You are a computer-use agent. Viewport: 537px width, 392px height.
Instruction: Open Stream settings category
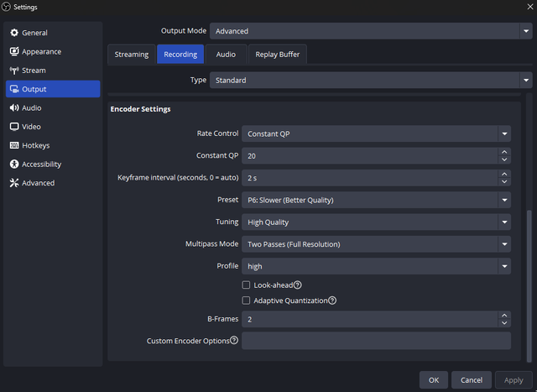tap(53, 71)
